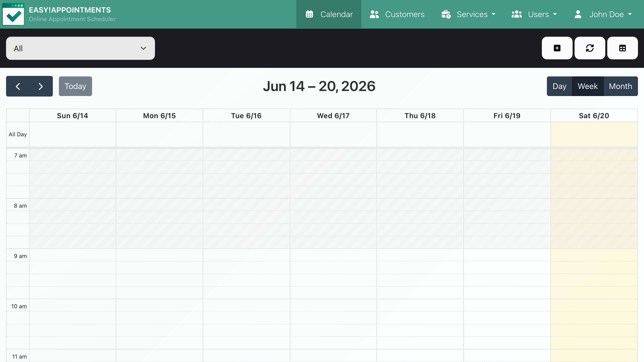Open the All provider filter dropdown
The image size is (644, 362).
[80, 48]
